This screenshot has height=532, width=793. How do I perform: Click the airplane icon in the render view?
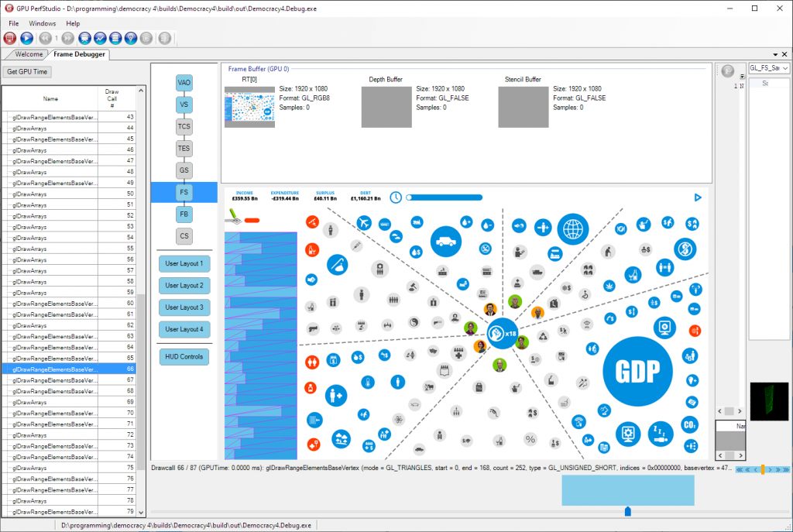tap(364, 222)
